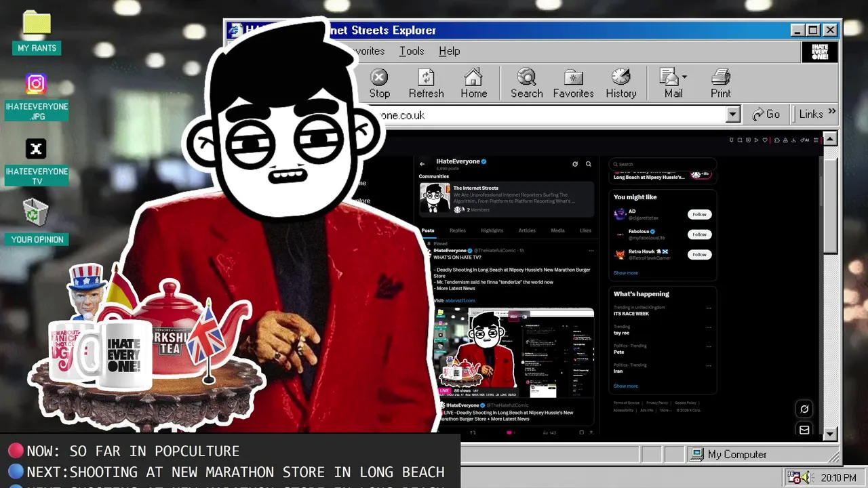Open the address bar dropdown arrow
This screenshot has width=868, height=488.
pyautogui.click(x=732, y=115)
